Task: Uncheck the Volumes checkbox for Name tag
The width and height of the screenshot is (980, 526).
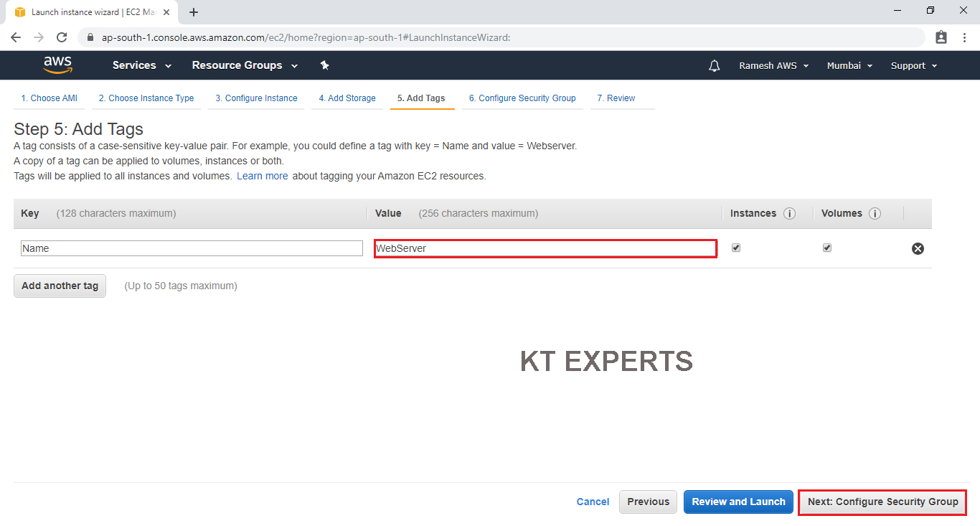Action: pos(827,248)
